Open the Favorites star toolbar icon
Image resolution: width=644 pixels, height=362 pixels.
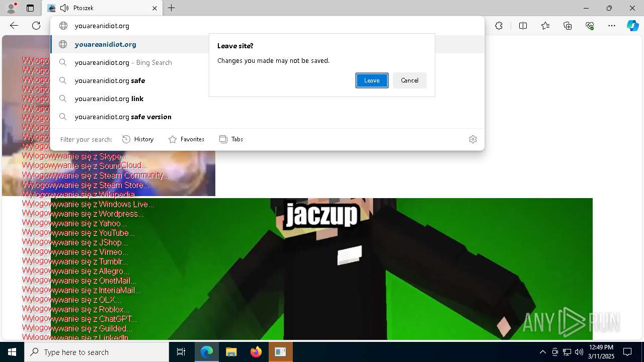tap(545, 26)
